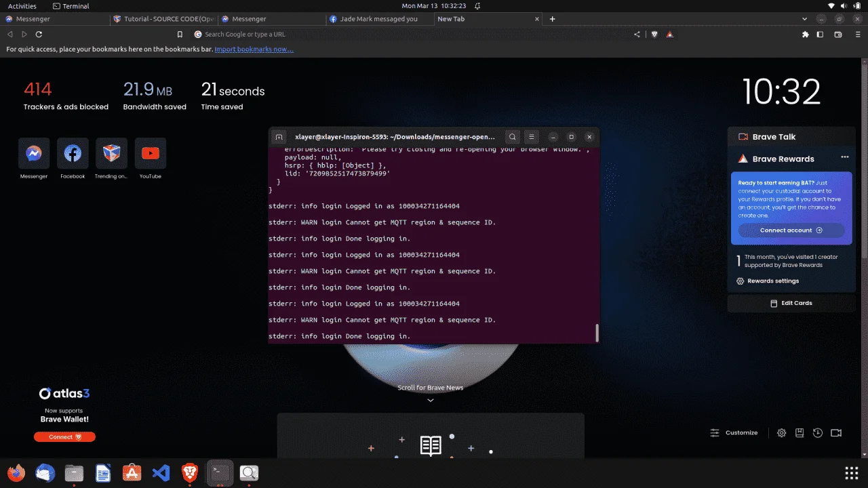This screenshot has height=488, width=868.
Task: Click the terminal search magnifier icon
Action: (513, 137)
